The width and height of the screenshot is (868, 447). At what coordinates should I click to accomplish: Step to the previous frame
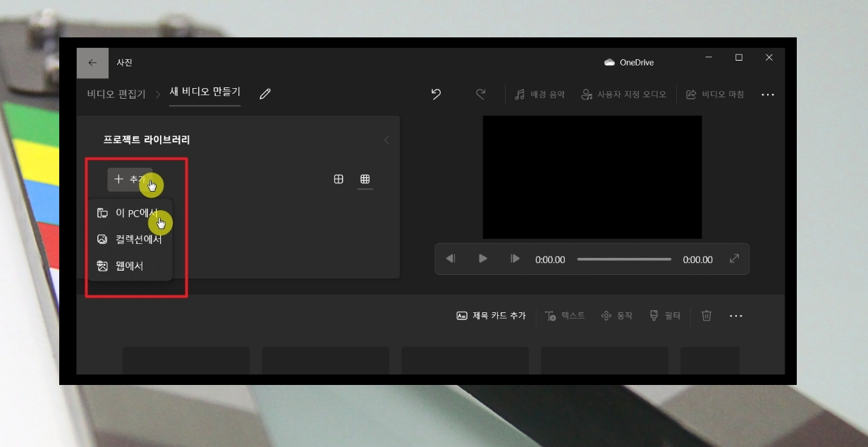pyautogui.click(x=451, y=259)
